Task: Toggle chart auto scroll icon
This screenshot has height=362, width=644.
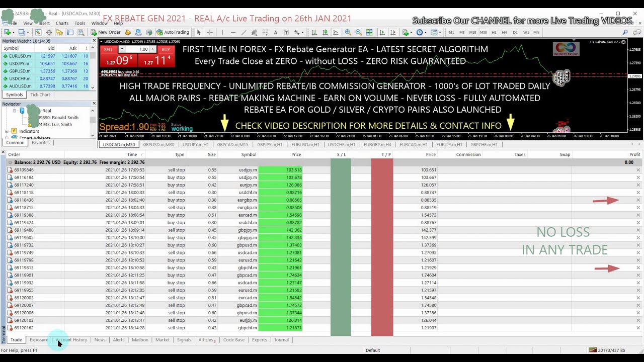Action: [x=382, y=32]
